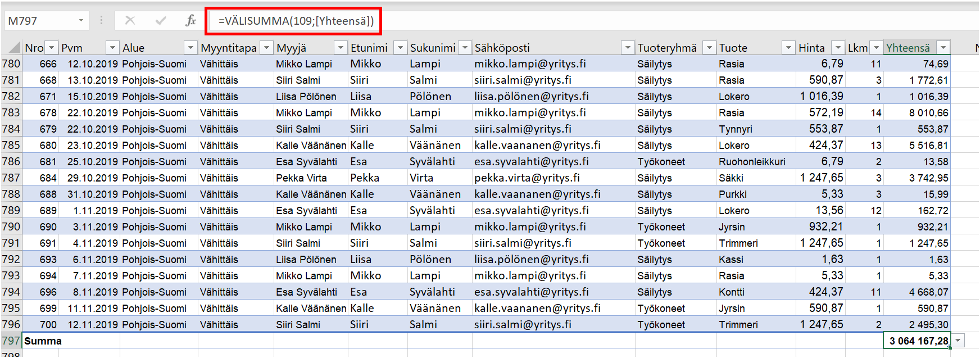Select Lkm cell with value 14
Viewport: 980px width, 358px height.
tap(864, 112)
